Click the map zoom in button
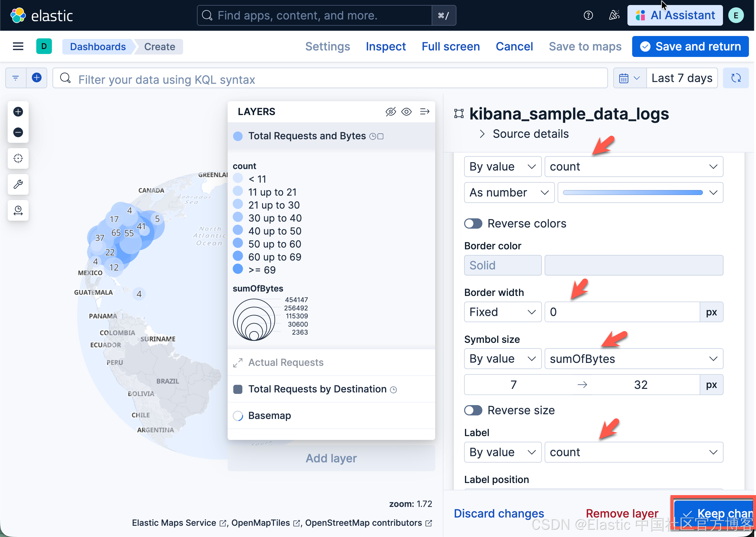Screen dimensions: 756x537 (18, 112)
